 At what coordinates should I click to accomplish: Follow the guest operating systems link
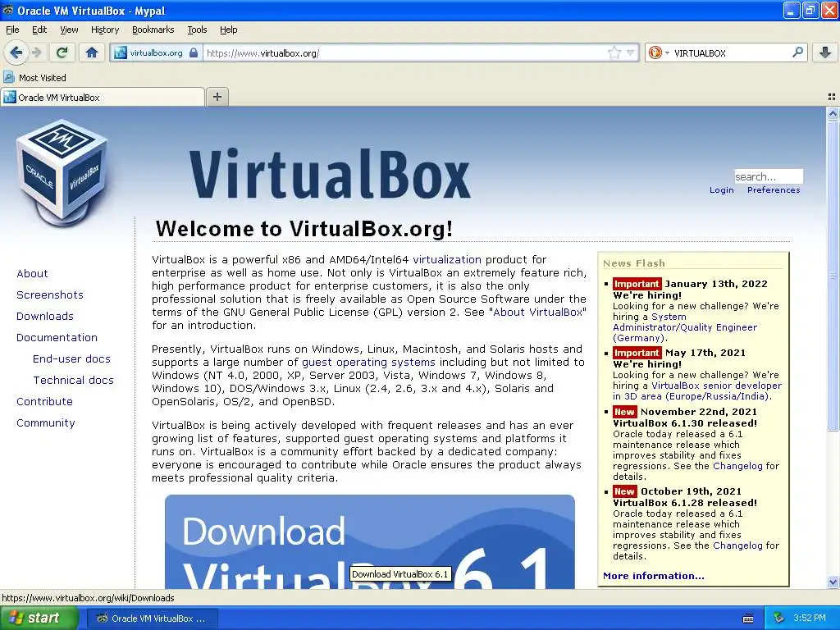tap(368, 362)
